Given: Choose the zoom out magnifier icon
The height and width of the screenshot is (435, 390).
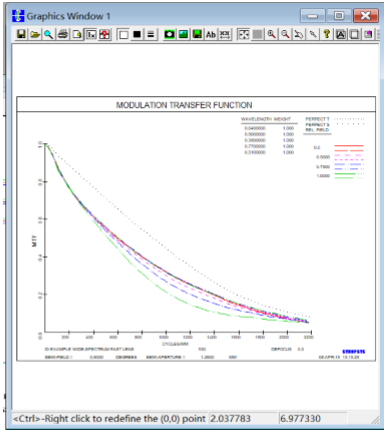Looking at the screenshot, I should pos(285,34).
